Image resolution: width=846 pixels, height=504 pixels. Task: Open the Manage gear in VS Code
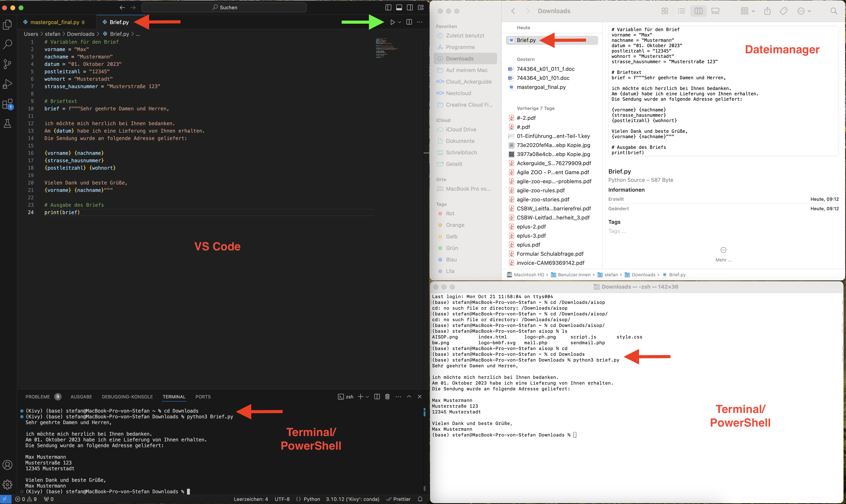click(7, 485)
